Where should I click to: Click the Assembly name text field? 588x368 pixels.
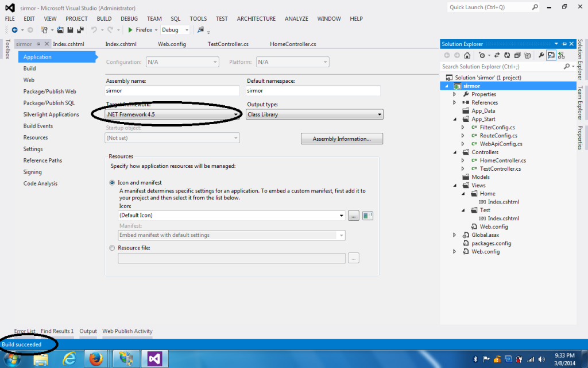point(172,91)
